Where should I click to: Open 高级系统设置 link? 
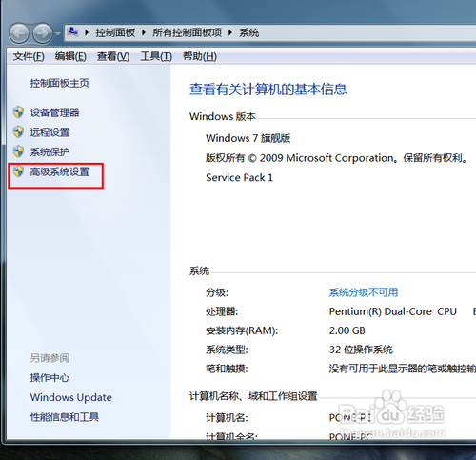pyautogui.click(x=60, y=171)
